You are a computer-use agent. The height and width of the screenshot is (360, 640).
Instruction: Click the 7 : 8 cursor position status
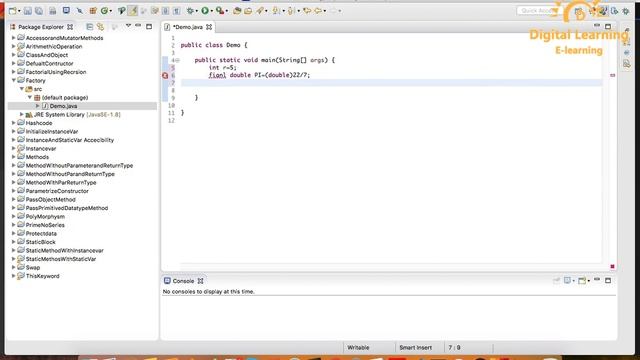click(x=454, y=348)
